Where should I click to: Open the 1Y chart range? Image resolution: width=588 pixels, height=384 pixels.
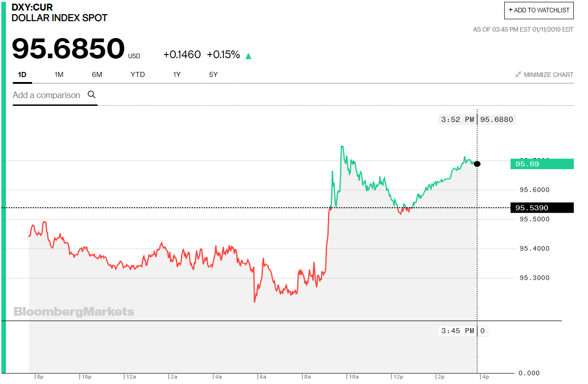tap(177, 75)
